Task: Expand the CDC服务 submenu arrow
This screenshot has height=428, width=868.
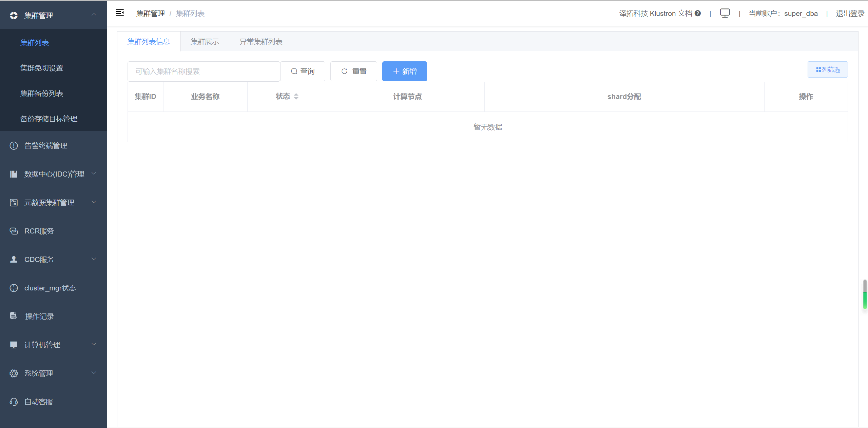Action: [94, 259]
